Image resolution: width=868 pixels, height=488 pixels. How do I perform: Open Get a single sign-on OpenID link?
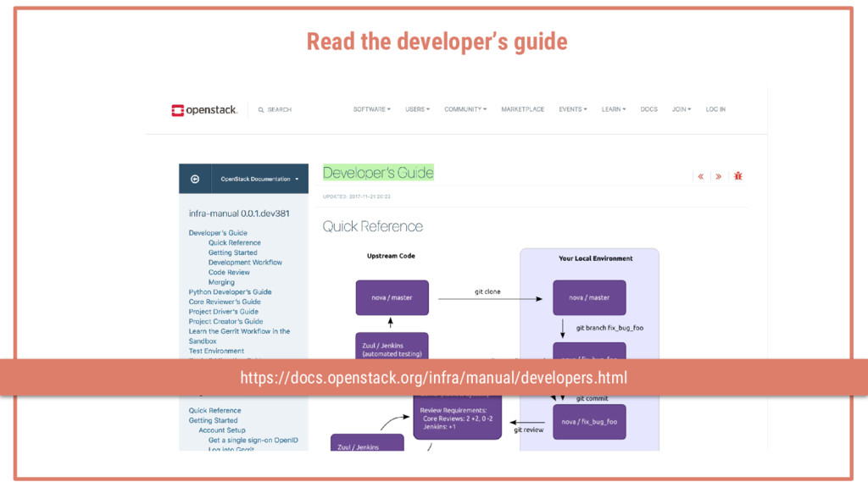tap(253, 441)
